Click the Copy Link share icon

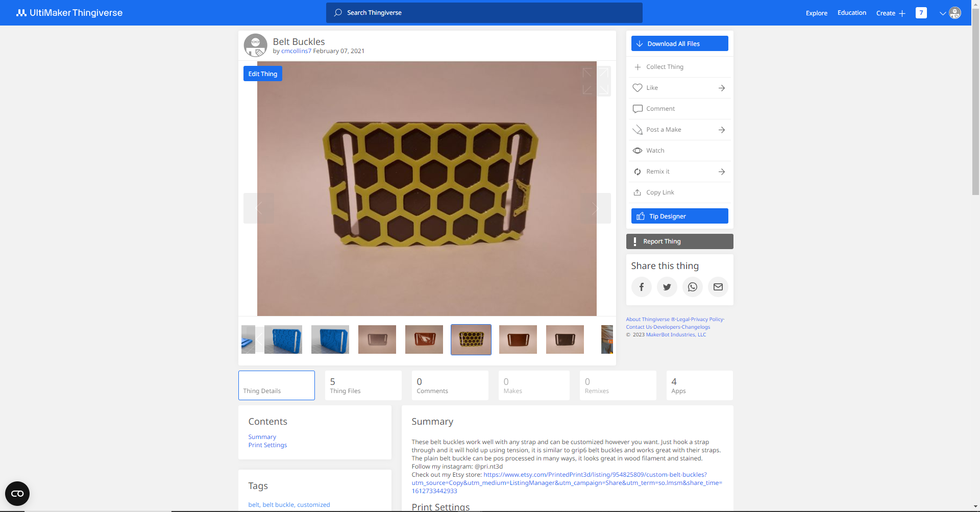click(x=638, y=192)
